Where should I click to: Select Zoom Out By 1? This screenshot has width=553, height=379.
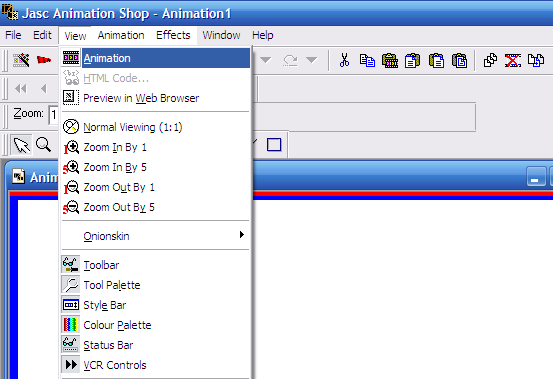(156, 187)
